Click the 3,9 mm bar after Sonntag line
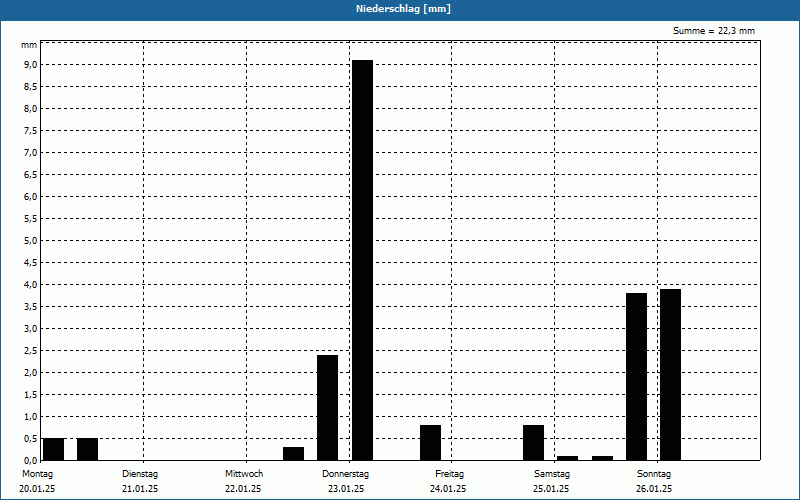The height and width of the screenshot is (500, 800). [670, 374]
